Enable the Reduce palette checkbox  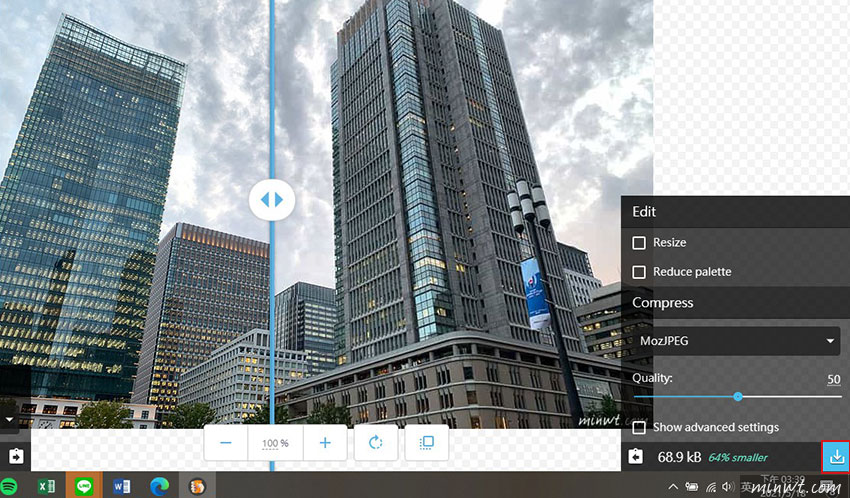pyautogui.click(x=639, y=272)
